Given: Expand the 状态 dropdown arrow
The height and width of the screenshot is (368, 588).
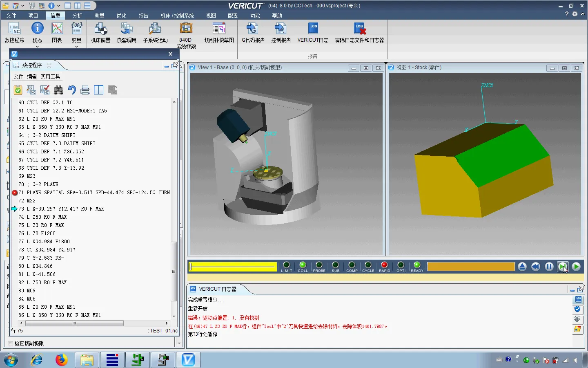Looking at the screenshot, I should (x=37, y=47).
